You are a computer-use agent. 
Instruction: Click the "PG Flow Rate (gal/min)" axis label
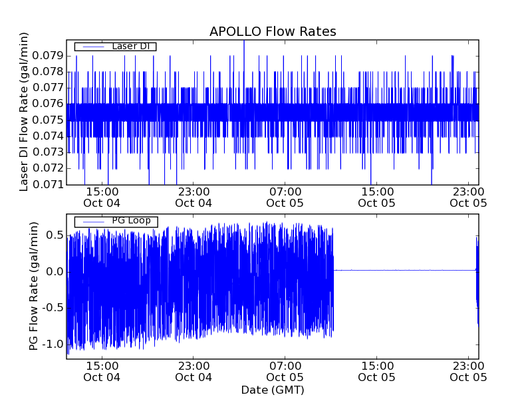click(33, 287)
